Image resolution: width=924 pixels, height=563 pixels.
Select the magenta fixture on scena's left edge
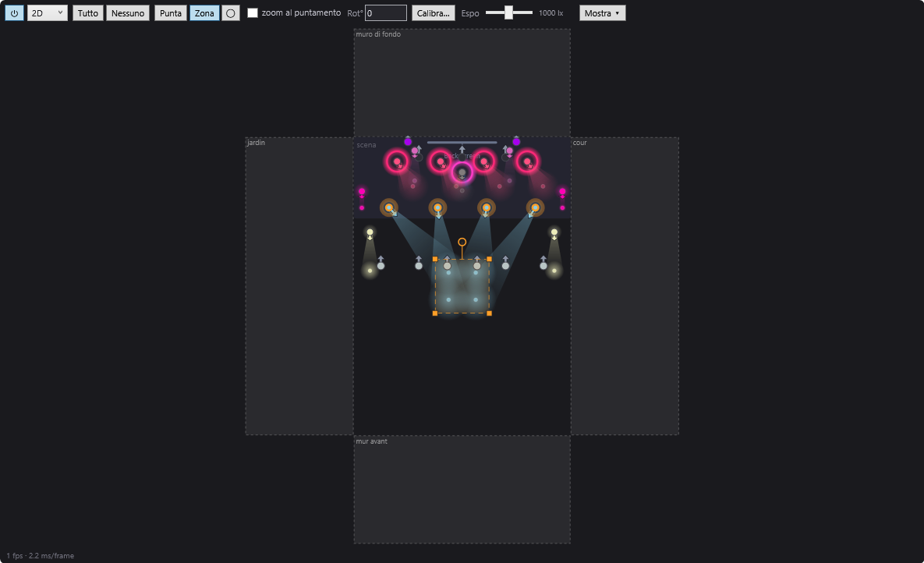(x=362, y=192)
